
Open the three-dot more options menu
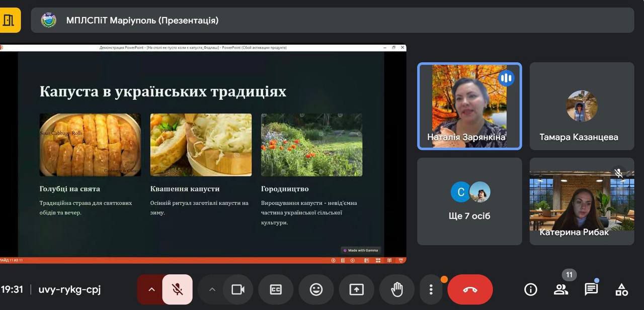(431, 289)
